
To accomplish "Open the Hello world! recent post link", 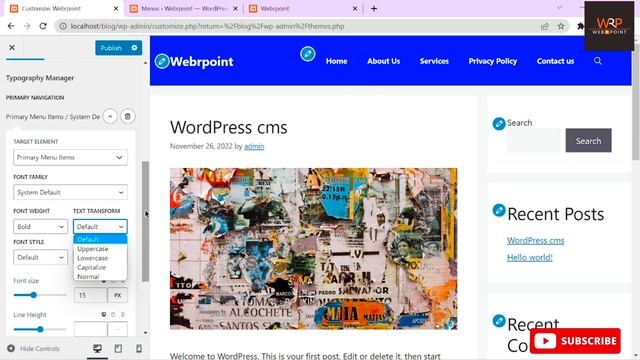I will click(x=529, y=258).
